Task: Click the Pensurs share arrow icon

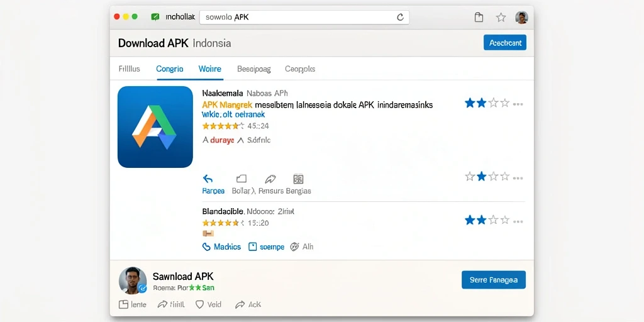Action: pyautogui.click(x=270, y=179)
